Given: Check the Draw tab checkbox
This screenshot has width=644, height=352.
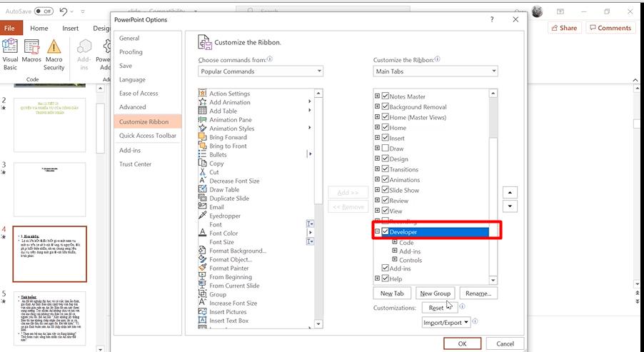Looking at the screenshot, I should tap(385, 148).
